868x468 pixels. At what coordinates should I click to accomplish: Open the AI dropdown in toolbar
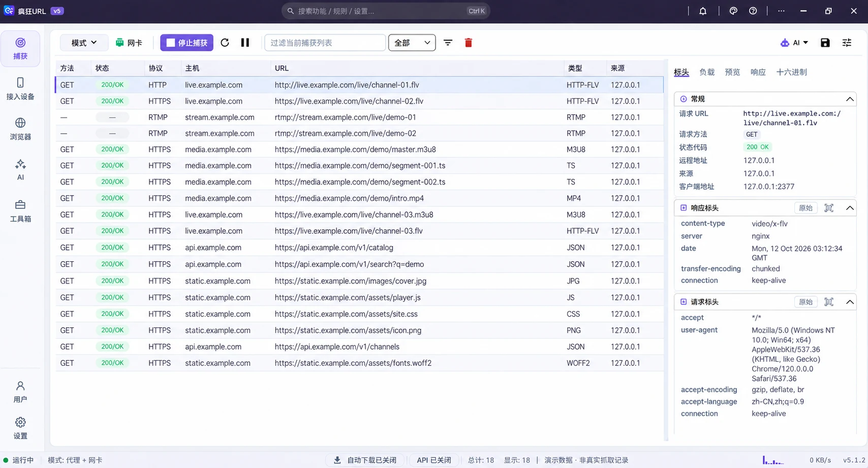click(x=794, y=43)
